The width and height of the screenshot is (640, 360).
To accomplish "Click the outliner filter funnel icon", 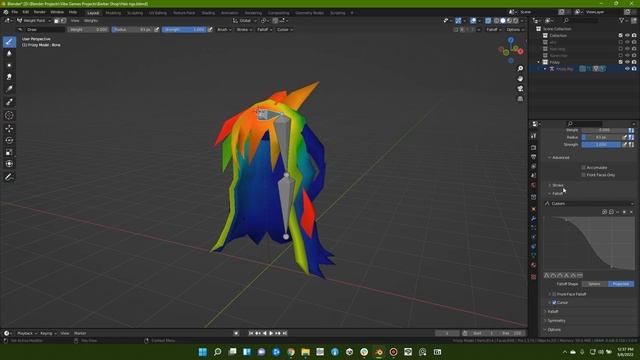I will (622, 20).
